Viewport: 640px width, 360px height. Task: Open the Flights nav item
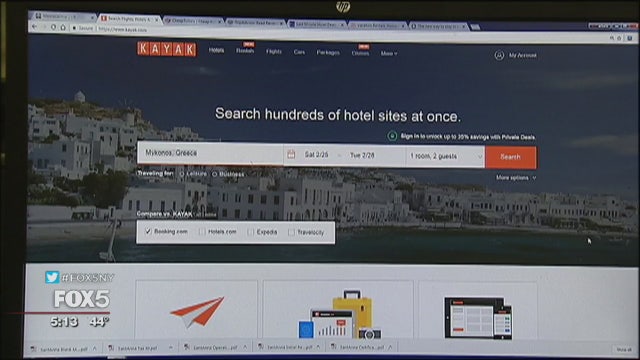click(x=273, y=51)
